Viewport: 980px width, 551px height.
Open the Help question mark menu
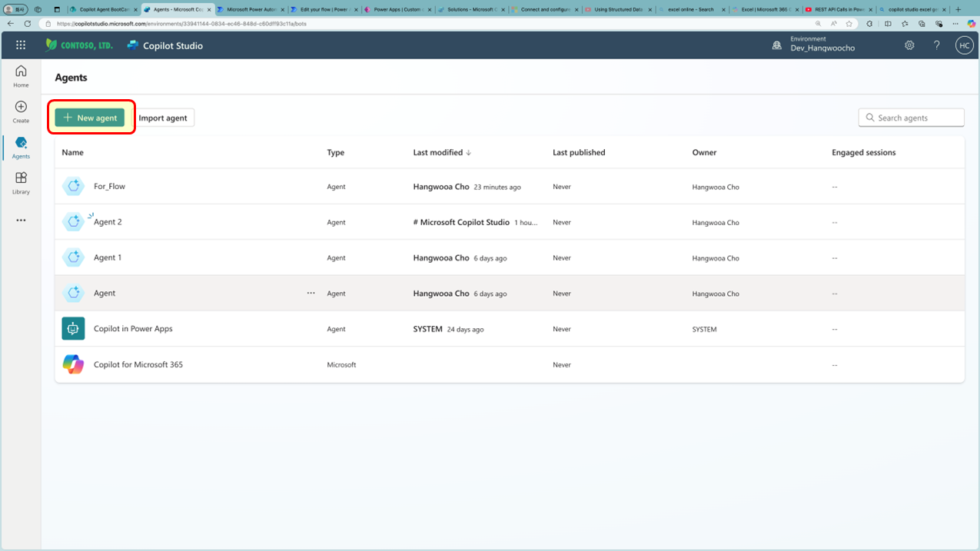pyautogui.click(x=937, y=45)
